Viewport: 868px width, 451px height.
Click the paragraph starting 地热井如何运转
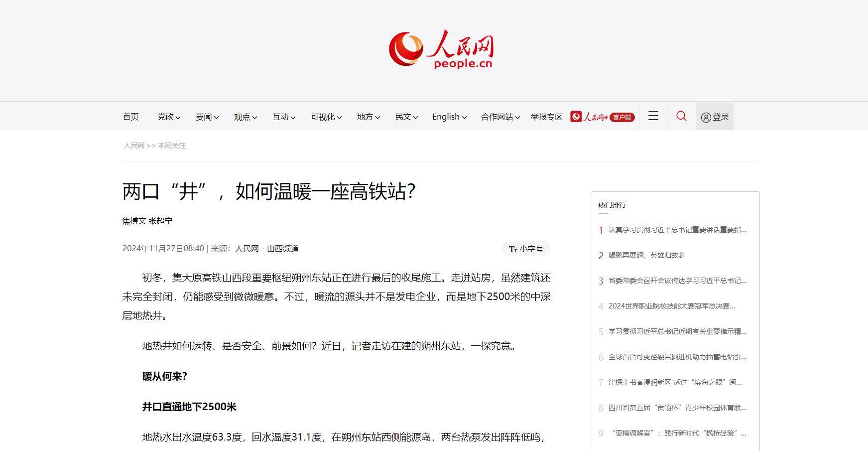click(331, 346)
